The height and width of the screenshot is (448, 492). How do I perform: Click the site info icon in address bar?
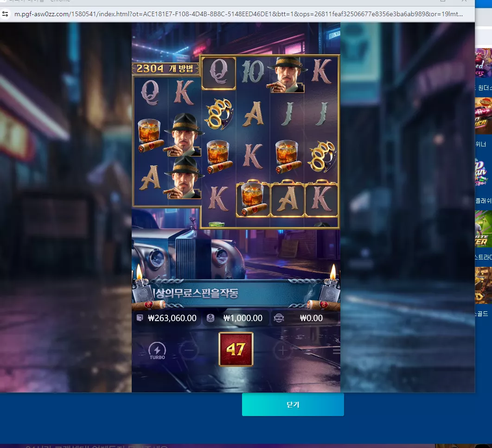coord(6,14)
